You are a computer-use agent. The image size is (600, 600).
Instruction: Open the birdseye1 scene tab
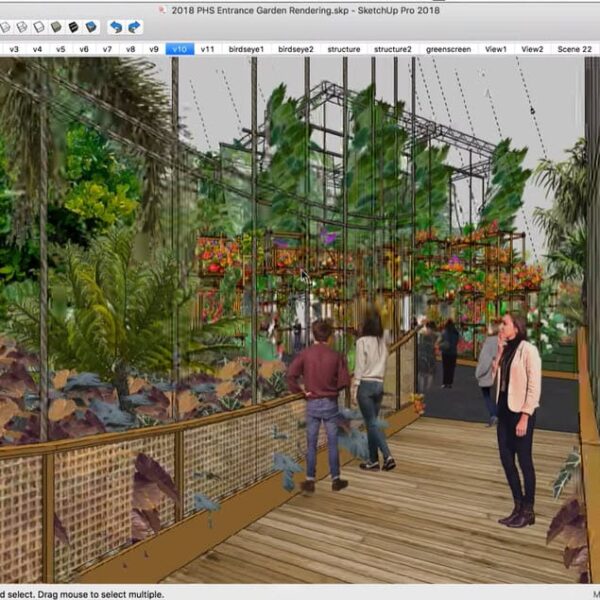click(245, 48)
